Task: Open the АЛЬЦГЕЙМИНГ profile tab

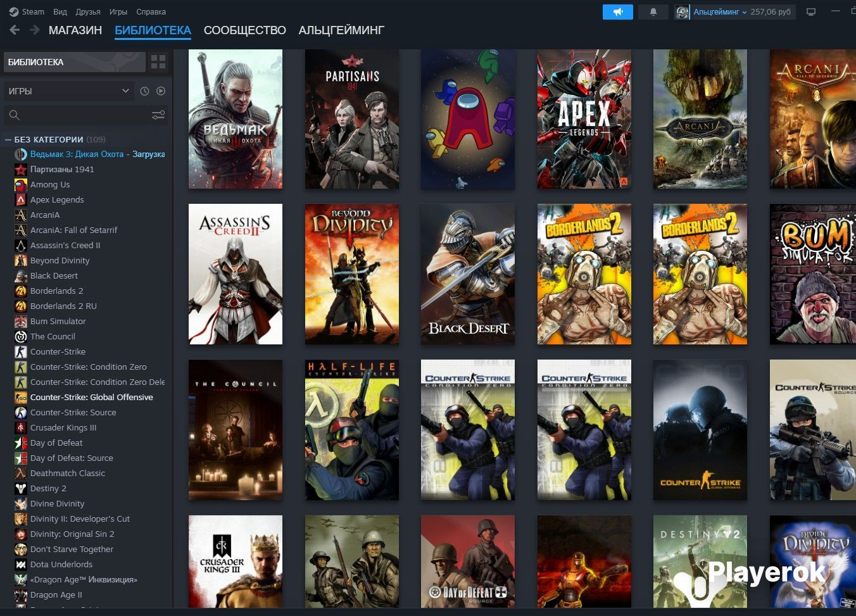Action: point(341,30)
